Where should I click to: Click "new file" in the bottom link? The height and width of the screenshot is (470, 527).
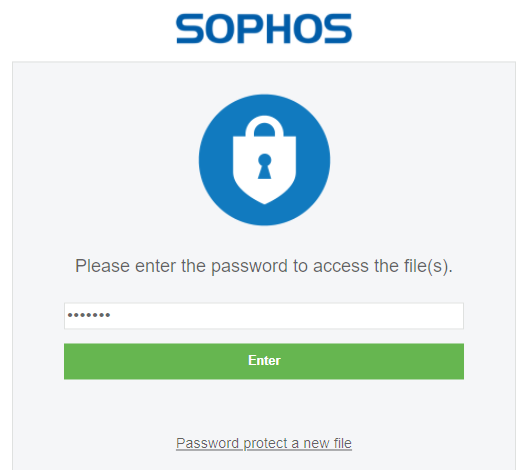tap(327, 443)
